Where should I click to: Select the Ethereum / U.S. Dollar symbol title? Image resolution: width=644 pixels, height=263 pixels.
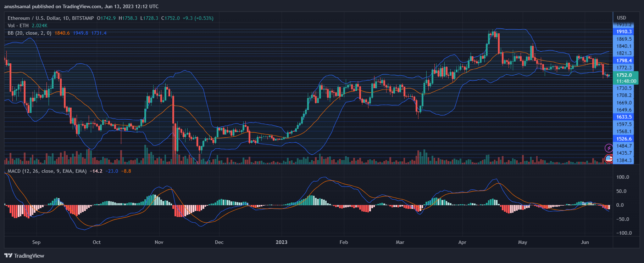(x=51, y=18)
